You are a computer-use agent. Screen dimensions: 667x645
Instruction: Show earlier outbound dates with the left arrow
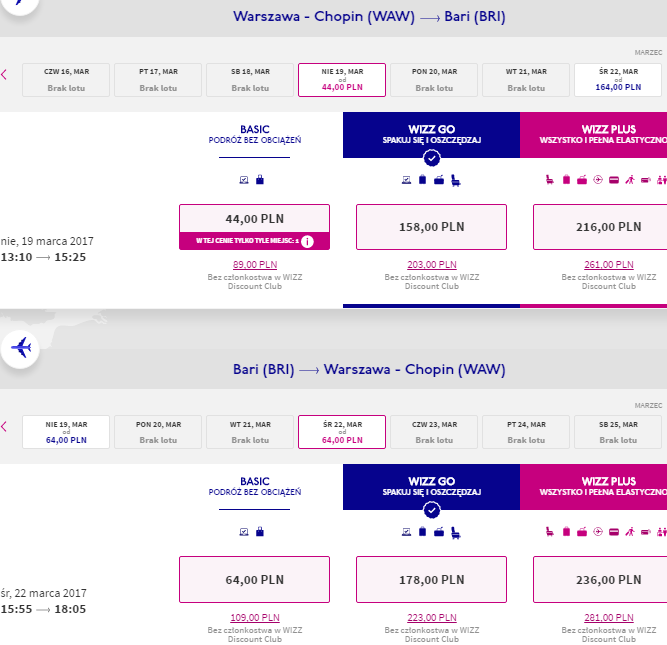4,75
